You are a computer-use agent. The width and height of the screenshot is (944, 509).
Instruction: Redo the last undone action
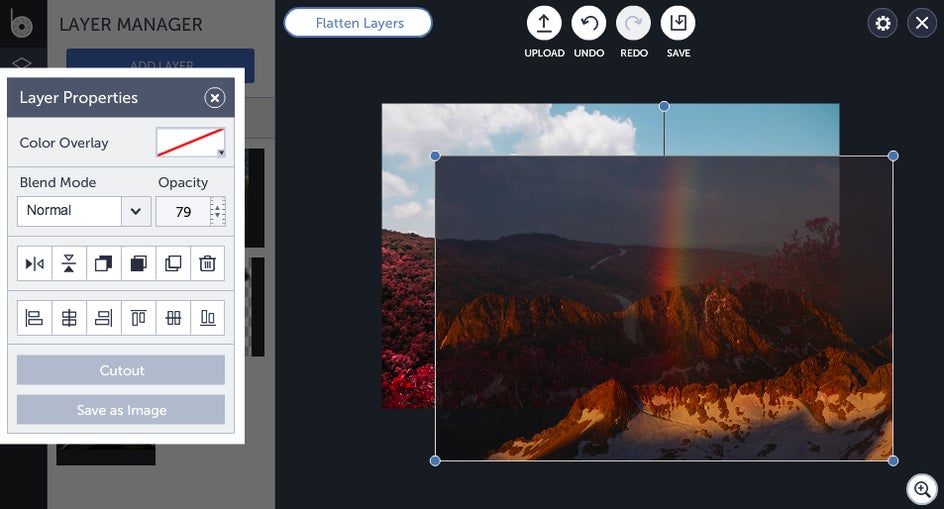point(633,23)
